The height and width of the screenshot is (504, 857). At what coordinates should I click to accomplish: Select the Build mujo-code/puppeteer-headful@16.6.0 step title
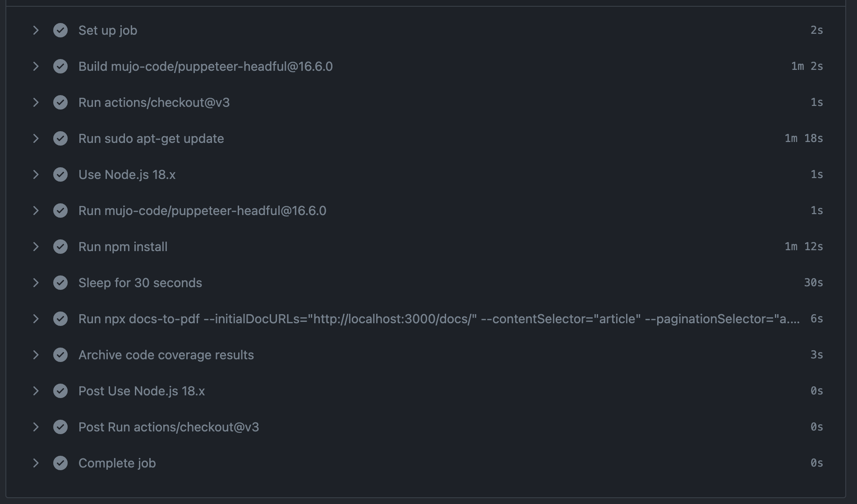click(x=206, y=66)
